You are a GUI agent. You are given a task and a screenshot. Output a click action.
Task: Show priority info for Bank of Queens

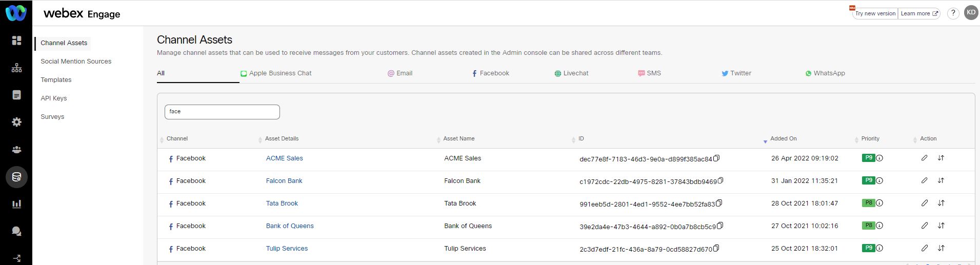pos(879,226)
